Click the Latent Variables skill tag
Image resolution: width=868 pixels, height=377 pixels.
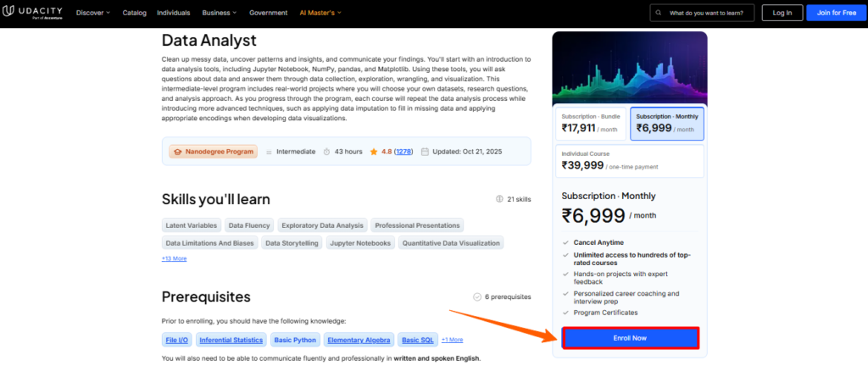pyautogui.click(x=192, y=225)
